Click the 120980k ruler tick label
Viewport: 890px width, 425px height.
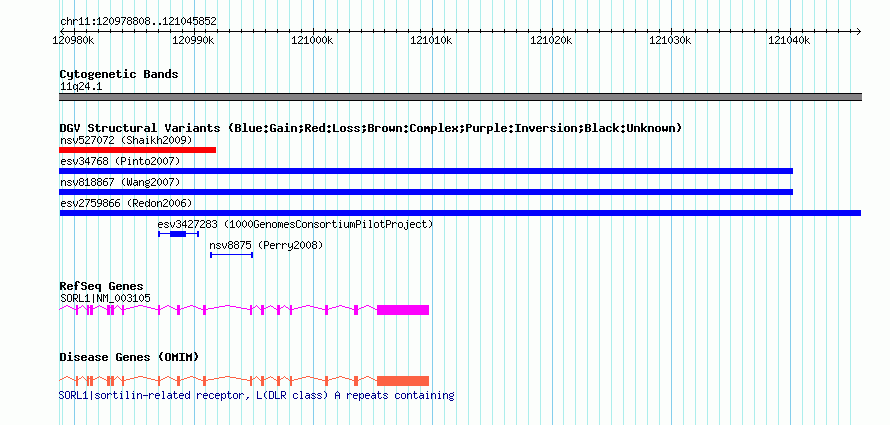(73, 40)
